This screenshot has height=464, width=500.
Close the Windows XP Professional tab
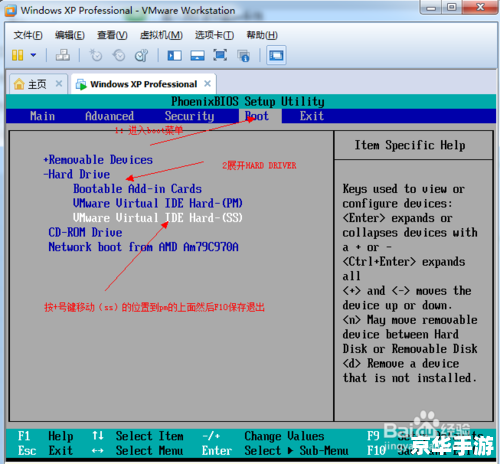207,83
